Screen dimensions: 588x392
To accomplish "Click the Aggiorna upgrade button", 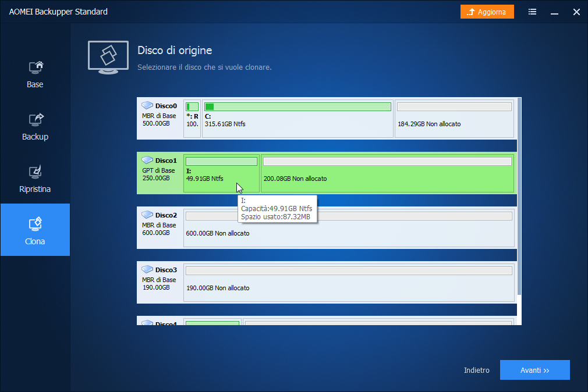I will click(487, 12).
